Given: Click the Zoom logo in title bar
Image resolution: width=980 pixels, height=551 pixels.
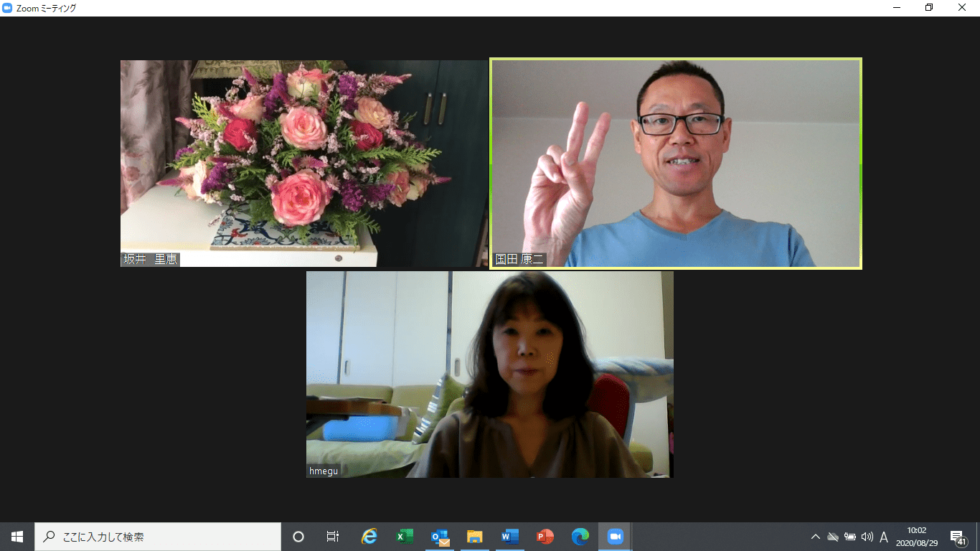Looking at the screenshot, I should (8, 8).
